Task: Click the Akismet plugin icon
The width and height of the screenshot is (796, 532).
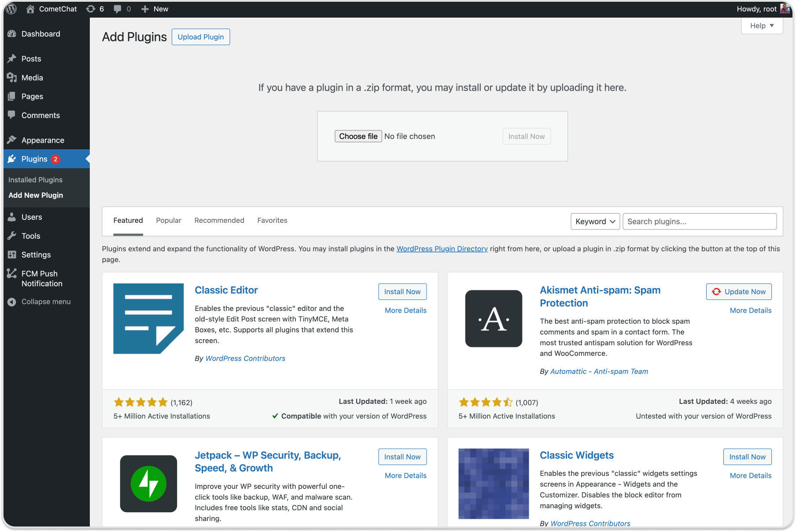Action: [x=494, y=318]
